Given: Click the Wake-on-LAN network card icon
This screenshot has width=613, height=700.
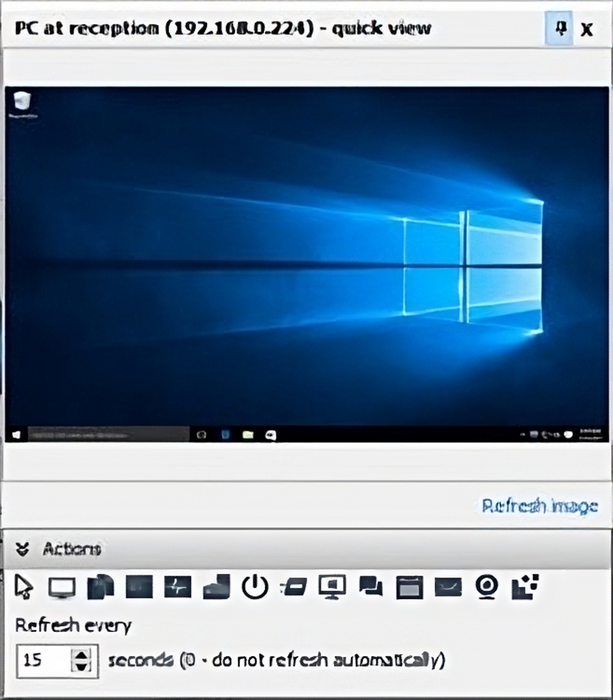Looking at the screenshot, I should [x=294, y=587].
